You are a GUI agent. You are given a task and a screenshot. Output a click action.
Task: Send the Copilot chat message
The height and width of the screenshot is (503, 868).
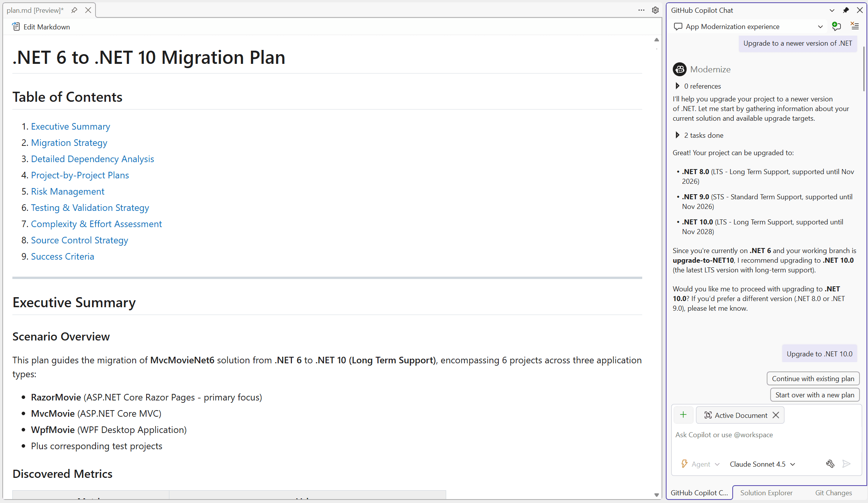(846, 464)
